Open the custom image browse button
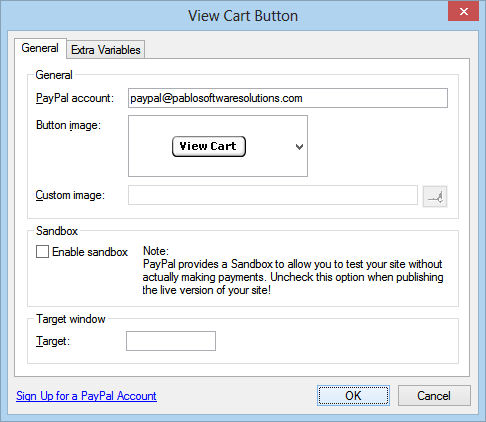The width and height of the screenshot is (486, 422). (x=435, y=197)
